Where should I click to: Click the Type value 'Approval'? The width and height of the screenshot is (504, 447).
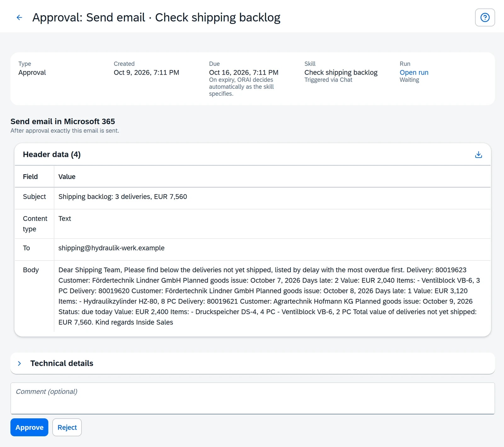click(32, 72)
